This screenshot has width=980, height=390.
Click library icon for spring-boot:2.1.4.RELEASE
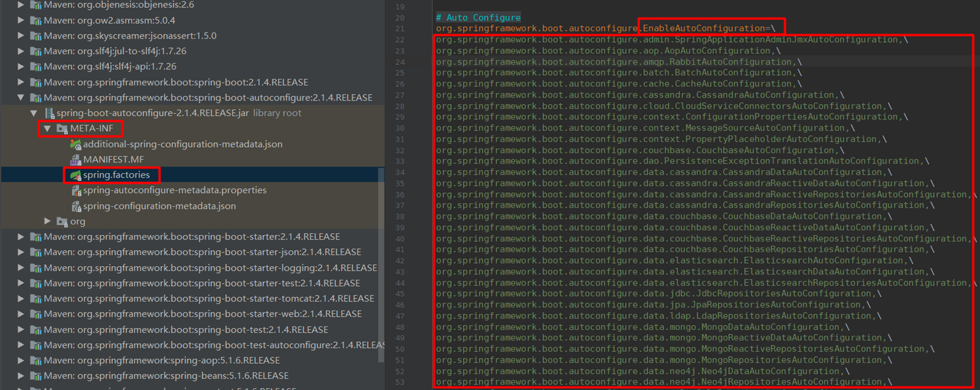[35, 82]
